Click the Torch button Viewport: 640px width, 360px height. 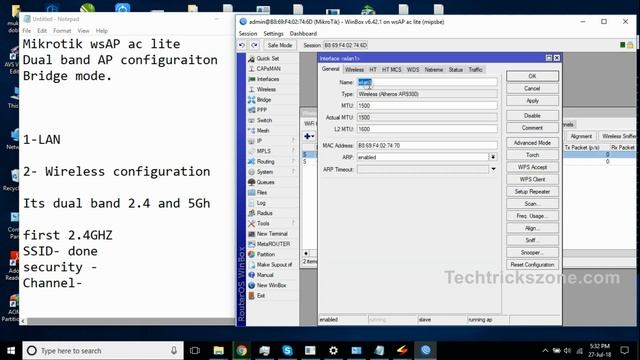click(x=532, y=155)
